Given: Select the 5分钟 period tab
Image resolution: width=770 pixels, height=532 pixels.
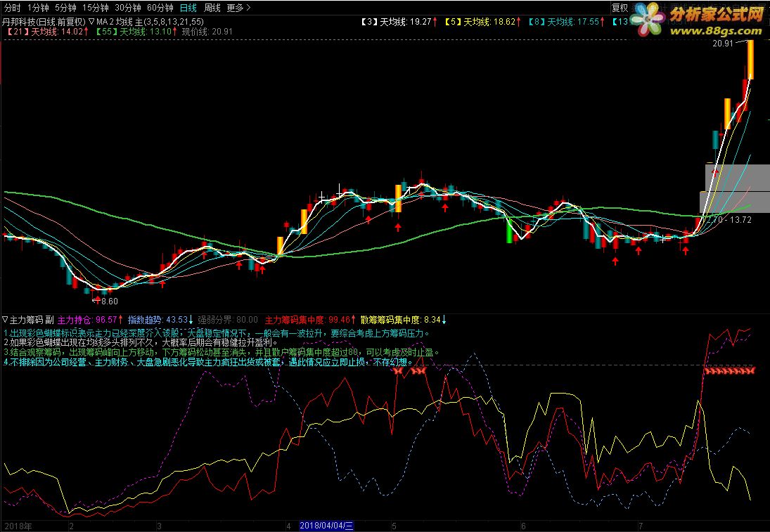Looking at the screenshot, I should (x=65, y=8).
